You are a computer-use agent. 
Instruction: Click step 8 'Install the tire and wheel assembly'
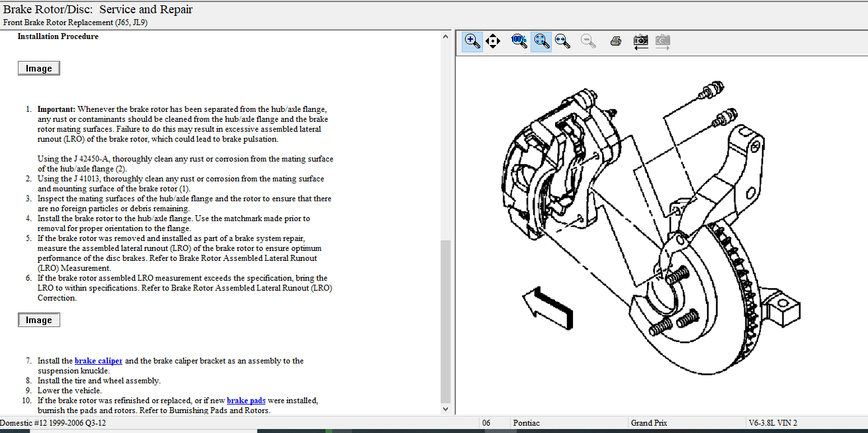click(99, 381)
